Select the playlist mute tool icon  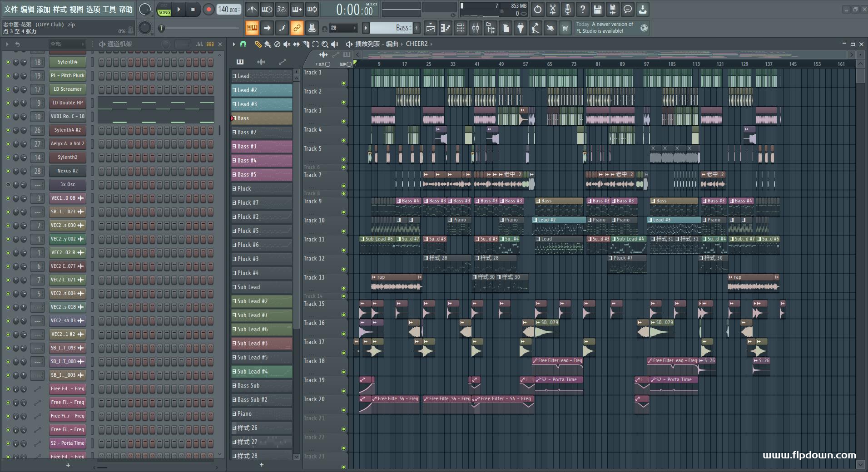[287, 44]
